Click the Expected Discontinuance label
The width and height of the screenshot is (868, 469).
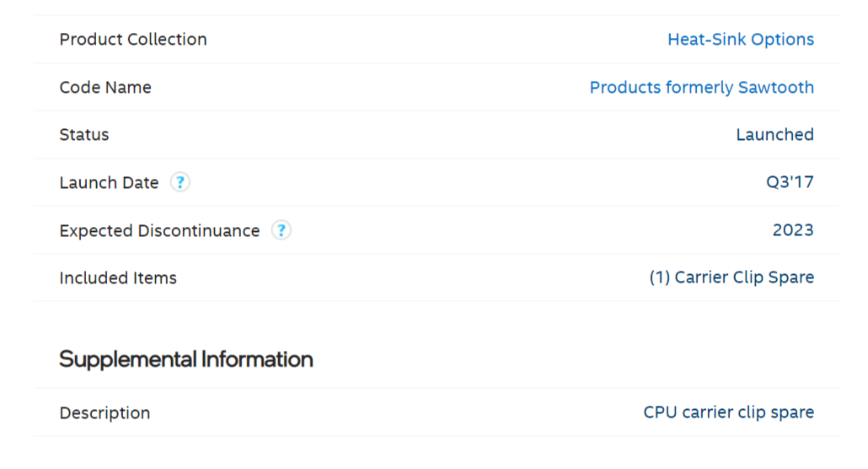[x=159, y=231]
